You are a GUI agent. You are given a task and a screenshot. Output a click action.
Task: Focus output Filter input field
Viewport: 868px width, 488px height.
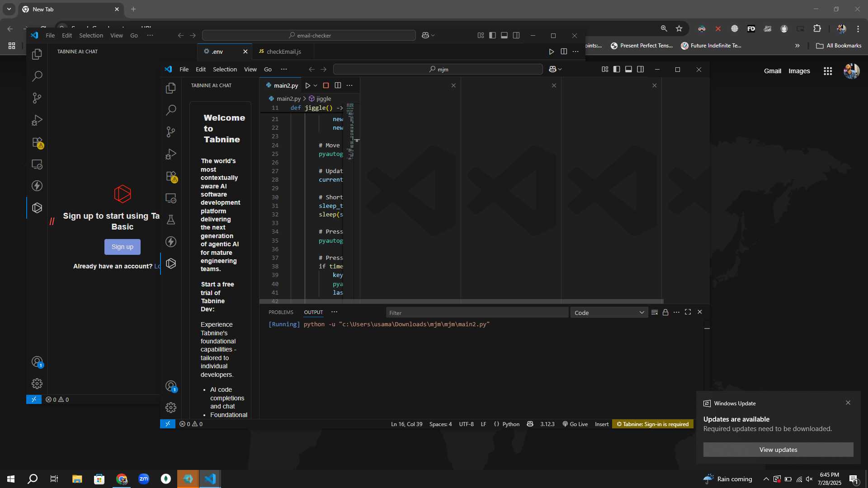pyautogui.click(x=477, y=313)
